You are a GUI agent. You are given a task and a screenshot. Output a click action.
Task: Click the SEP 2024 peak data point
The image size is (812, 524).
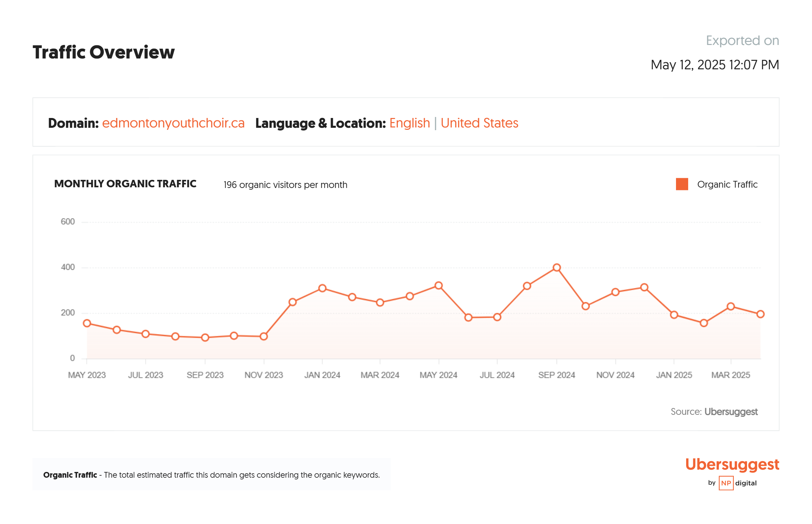coord(556,267)
